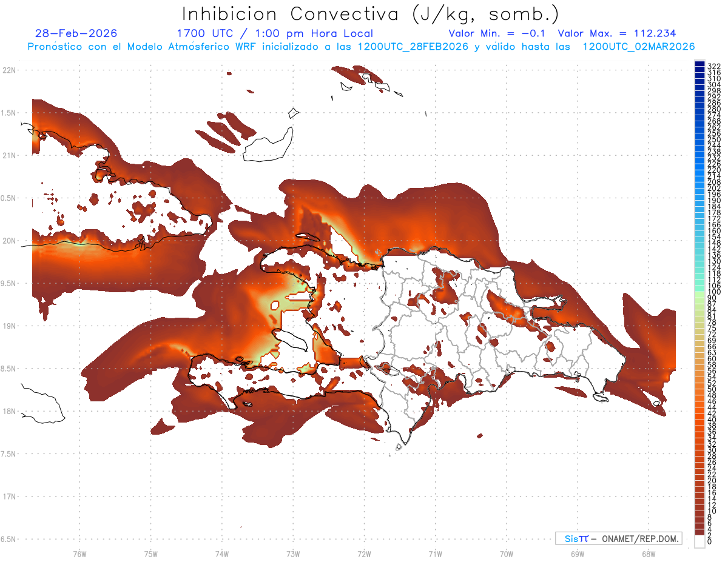Click the "Valor Min. = -0.1" text
Viewport: 728px width, 562px height.
(497, 33)
